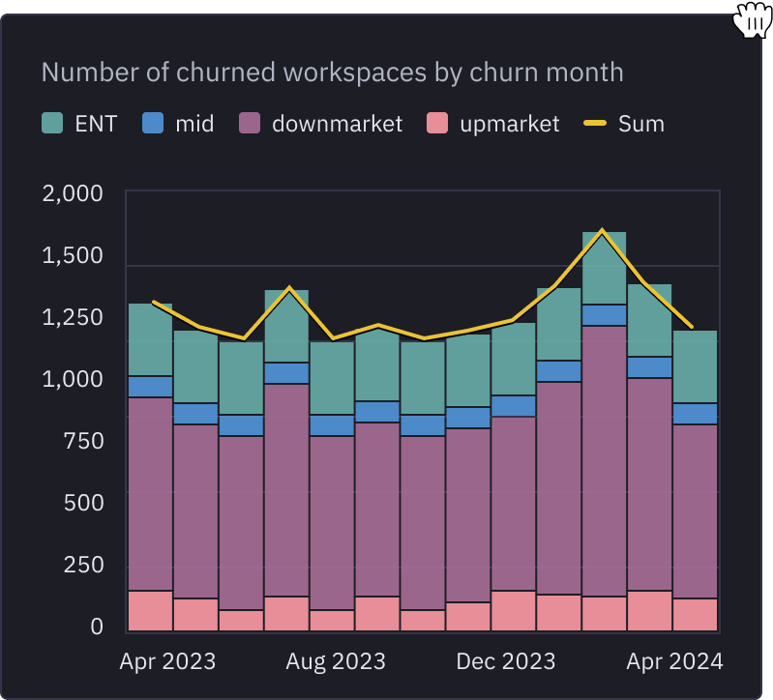Toggle the upmarket series legend label
Image resolution: width=773 pixels, height=700 pixels.
click(x=510, y=124)
